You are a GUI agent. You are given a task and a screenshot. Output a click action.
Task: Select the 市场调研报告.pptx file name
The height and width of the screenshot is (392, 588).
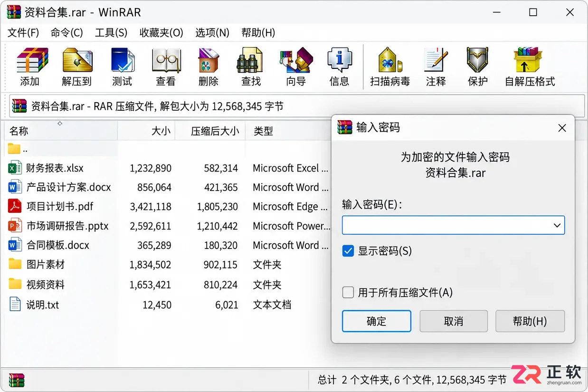[67, 226]
